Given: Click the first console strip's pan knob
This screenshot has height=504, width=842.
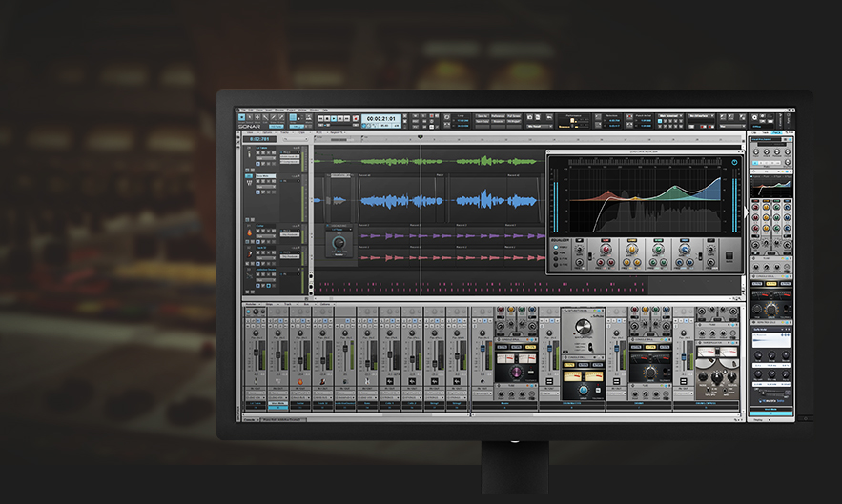Looking at the screenshot, I should [256, 333].
